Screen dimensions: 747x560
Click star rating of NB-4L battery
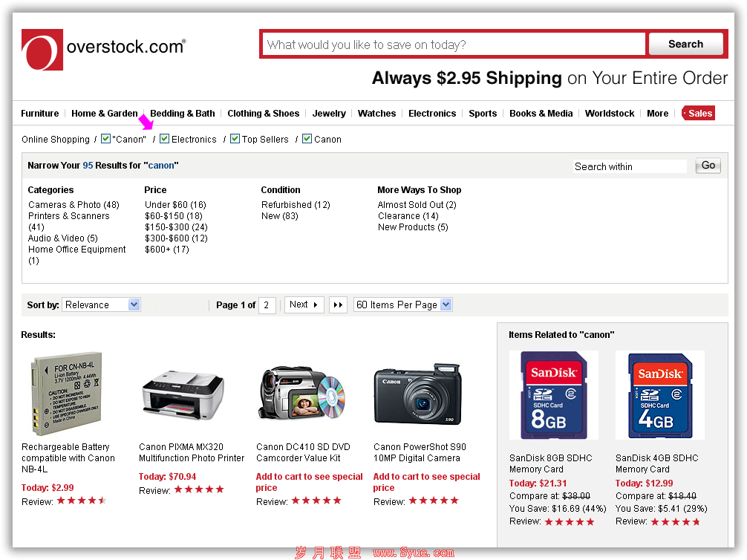[x=82, y=501]
